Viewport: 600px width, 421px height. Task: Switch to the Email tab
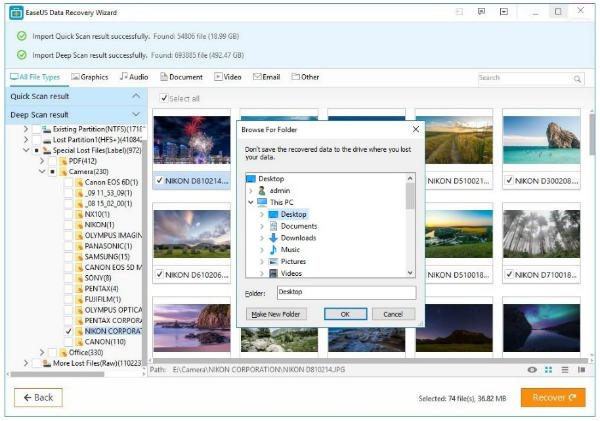pos(267,77)
